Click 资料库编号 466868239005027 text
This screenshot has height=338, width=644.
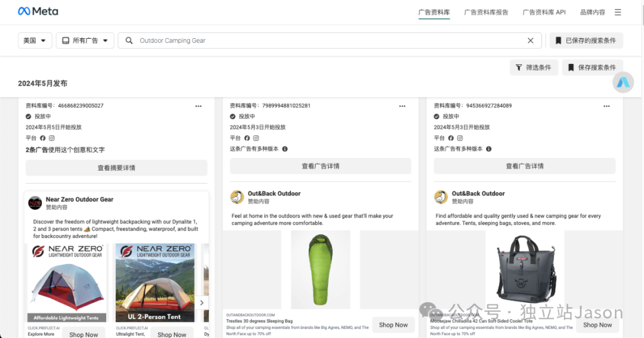coord(64,106)
